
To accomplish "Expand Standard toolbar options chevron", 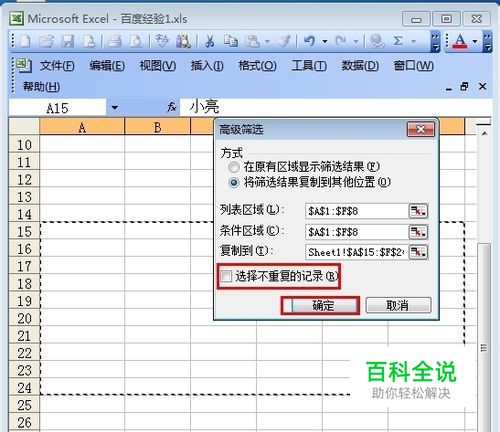I will click(435, 42).
